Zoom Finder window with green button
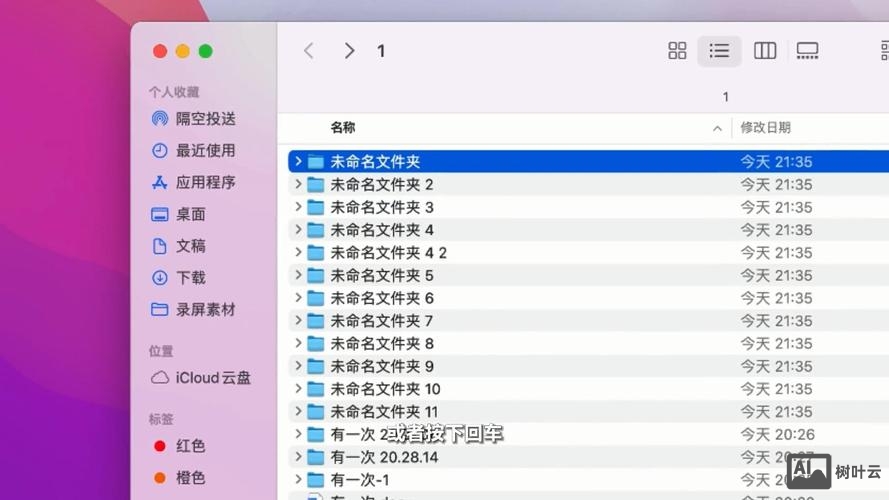 [x=206, y=52]
